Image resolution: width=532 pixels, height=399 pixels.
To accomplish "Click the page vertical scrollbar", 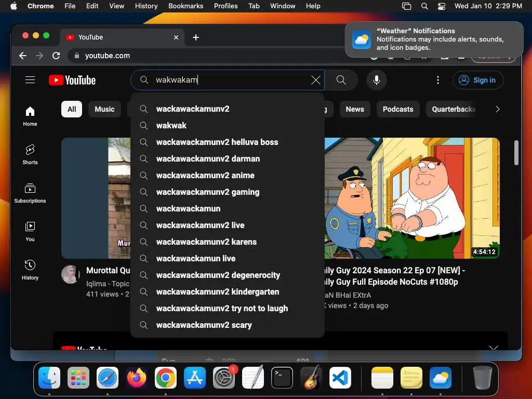I will [516, 153].
